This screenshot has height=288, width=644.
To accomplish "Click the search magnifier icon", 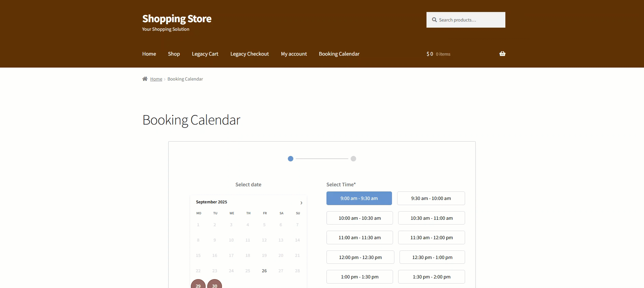I will click(434, 20).
